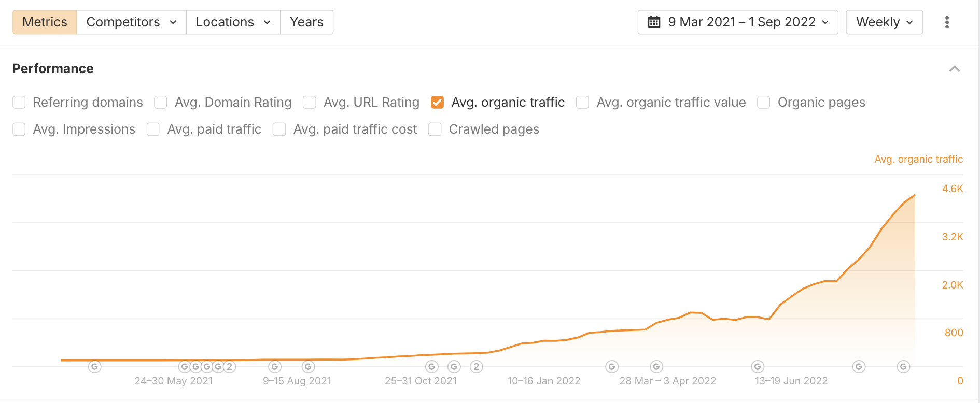This screenshot has height=403, width=980.
Task: Select the Metrics tab
Action: point(45,22)
